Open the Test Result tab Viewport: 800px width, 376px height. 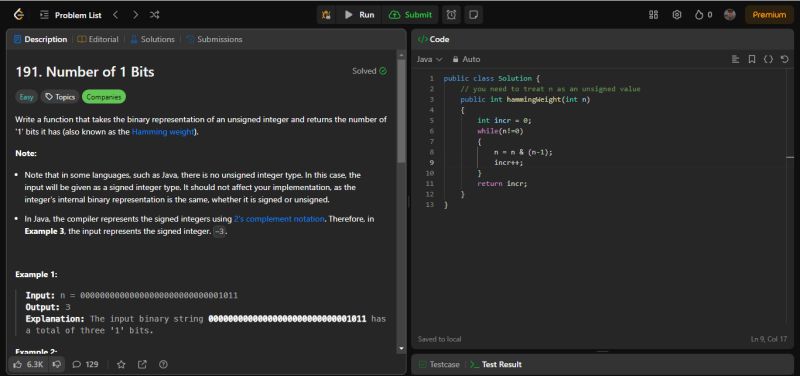[x=496, y=364]
